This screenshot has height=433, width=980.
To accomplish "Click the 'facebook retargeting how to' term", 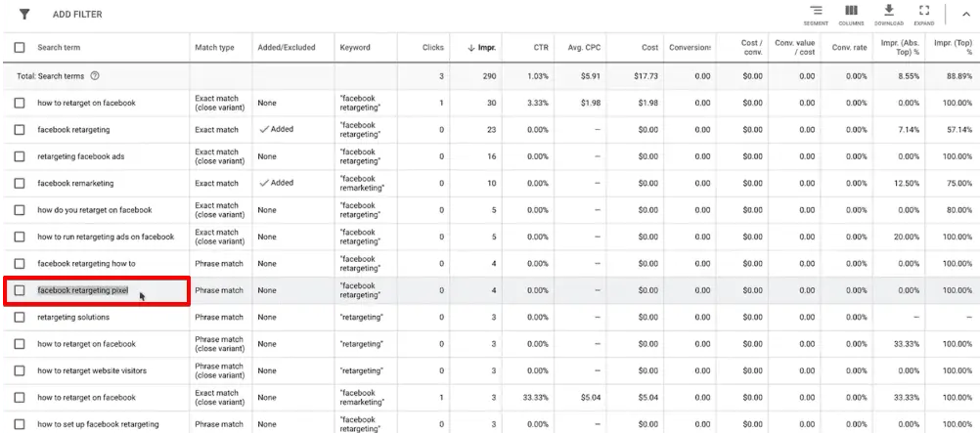I will click(86, 263).
